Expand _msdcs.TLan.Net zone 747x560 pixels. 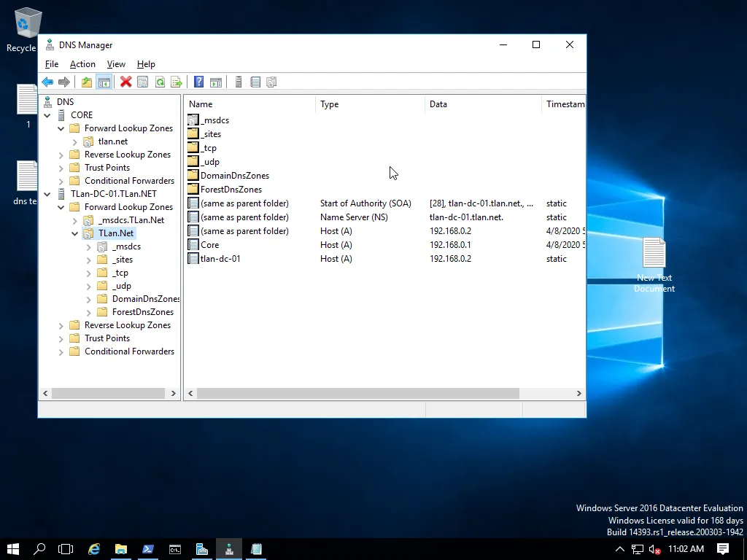75,221
